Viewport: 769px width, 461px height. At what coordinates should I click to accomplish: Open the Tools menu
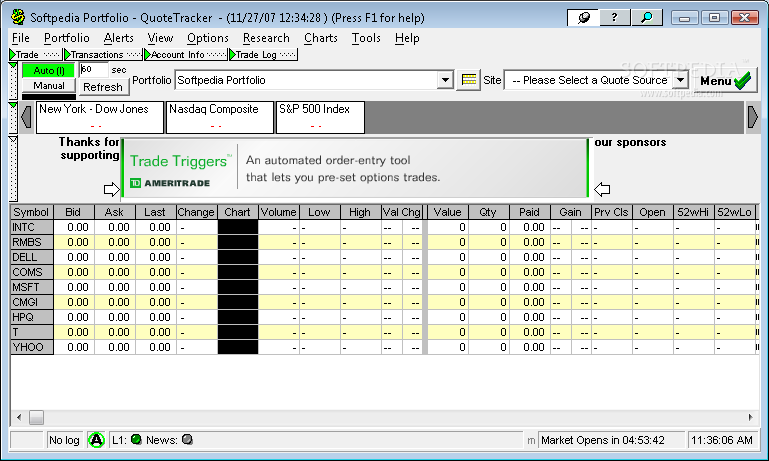pos(366,38)
